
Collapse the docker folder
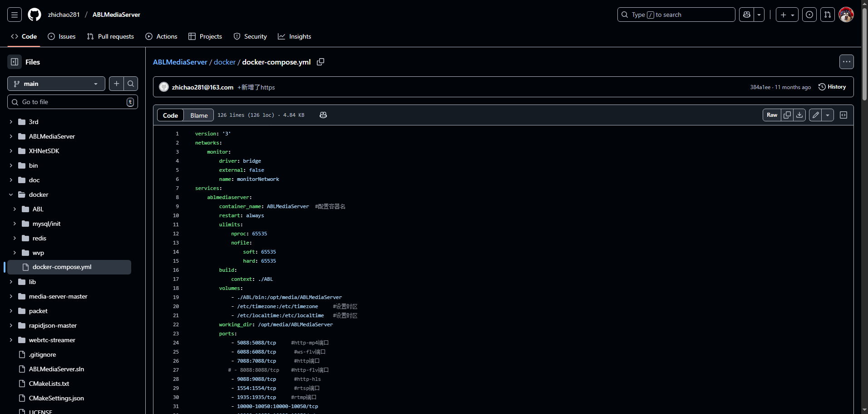[11, 195]
